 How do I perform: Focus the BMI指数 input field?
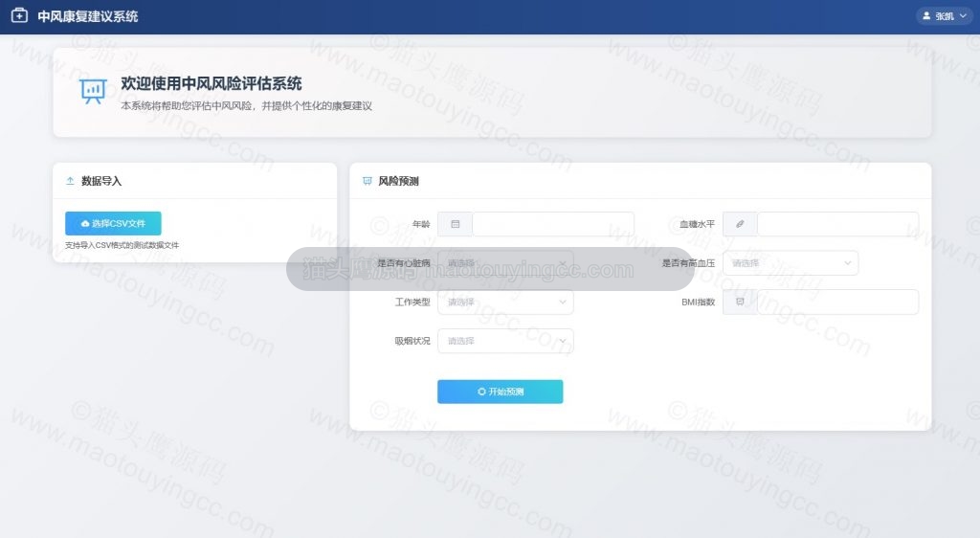pyautogui.click(x=838, y=302)
